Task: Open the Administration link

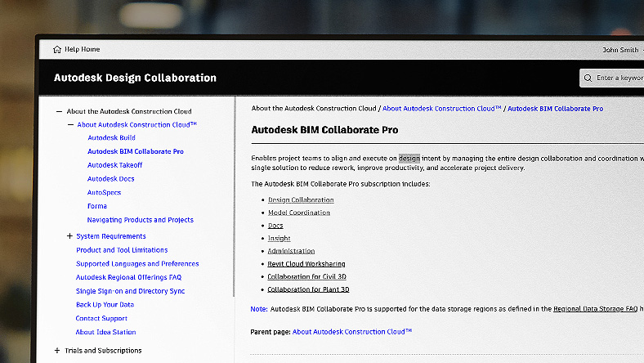Action: click(x=291, y=251)
